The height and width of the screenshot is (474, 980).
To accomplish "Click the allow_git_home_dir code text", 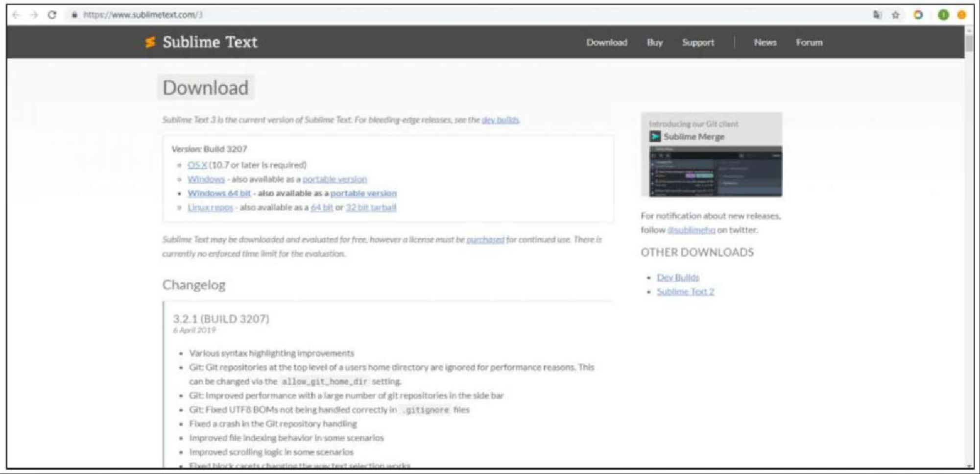I will click(324, 381).
